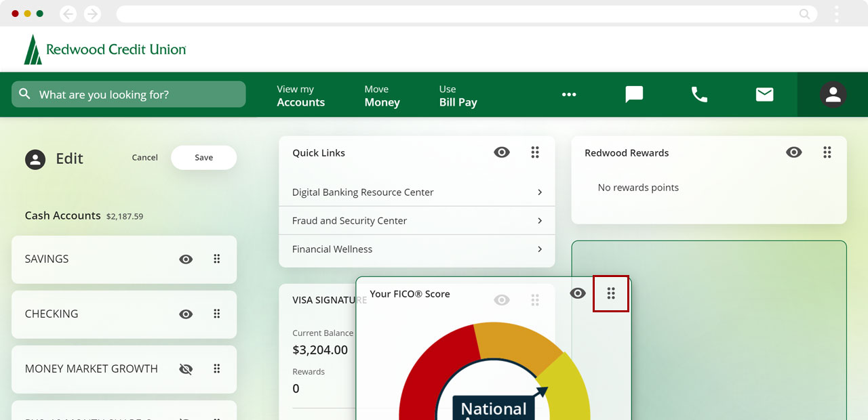Open Use Bill Pay menu
This screenshot has height=420, width=868.
[458, 96]
